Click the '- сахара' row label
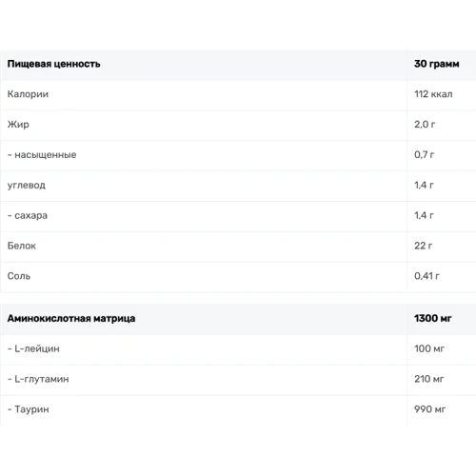 point(28,215)
